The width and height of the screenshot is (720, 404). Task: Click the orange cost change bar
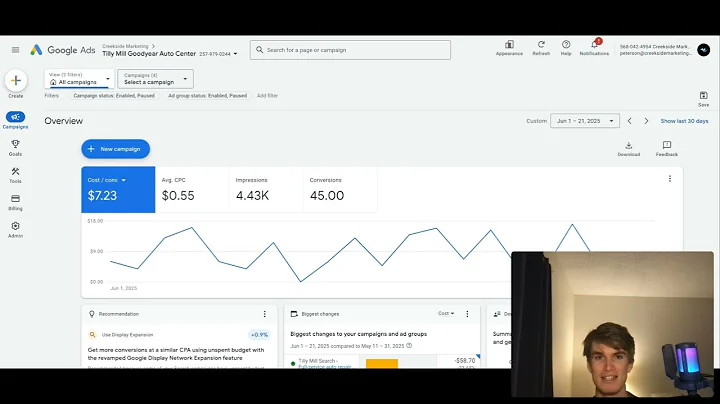382,364
